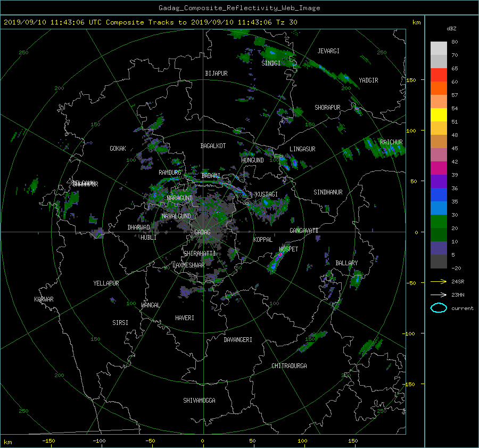Click the KUSTAGI city label

tap(267, 194)
